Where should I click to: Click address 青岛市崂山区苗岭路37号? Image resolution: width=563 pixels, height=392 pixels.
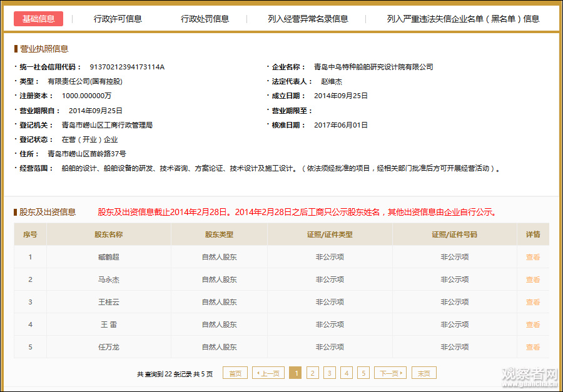[x=87, y=154]
